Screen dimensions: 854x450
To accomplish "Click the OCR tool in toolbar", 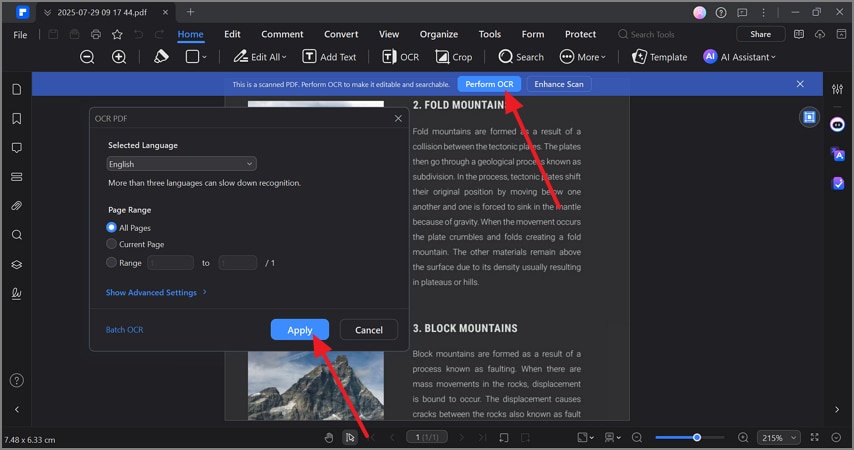I will (x=400, y=57).
